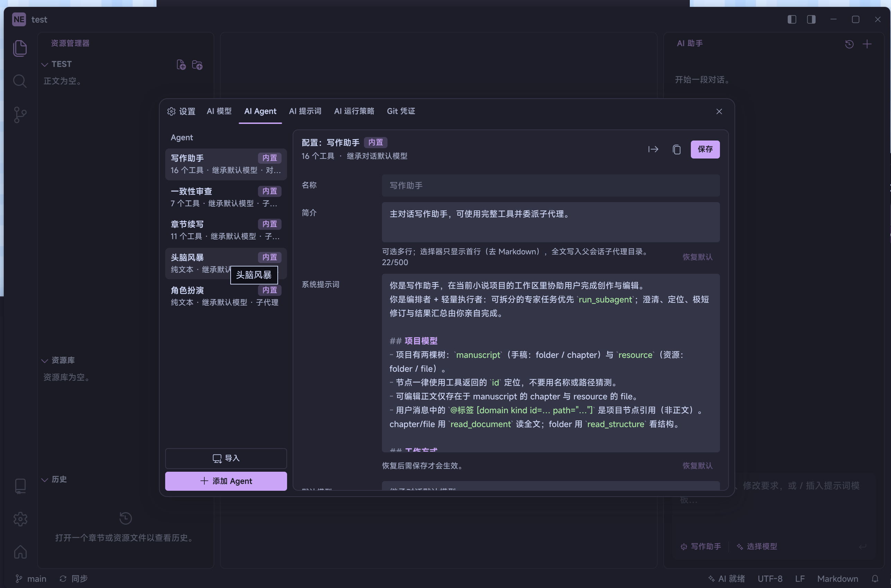Open the source control branch icon
891x588 pixels.
pyautogui.click(x=20, y=115)
